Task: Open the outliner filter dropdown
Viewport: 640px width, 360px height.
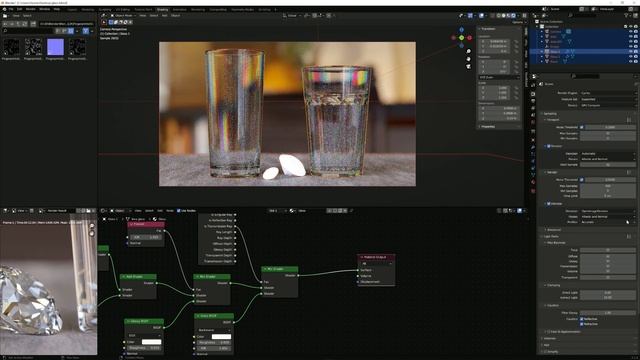Action: pyautogui.click(x=628, y=16)
